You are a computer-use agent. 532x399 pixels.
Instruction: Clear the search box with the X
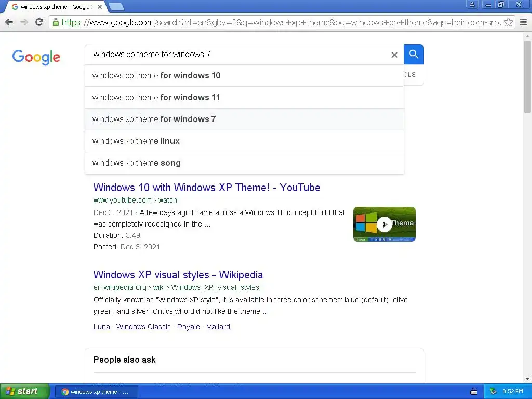[394, 55]
